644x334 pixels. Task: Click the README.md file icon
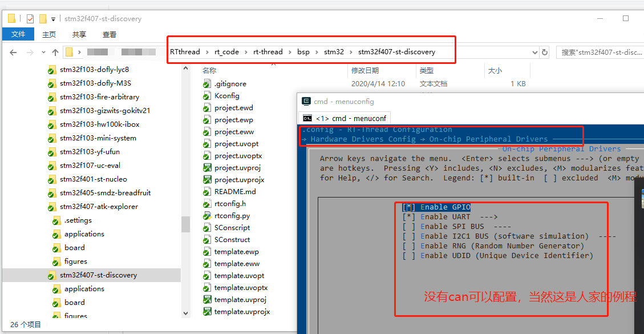(x=208, y=191)
